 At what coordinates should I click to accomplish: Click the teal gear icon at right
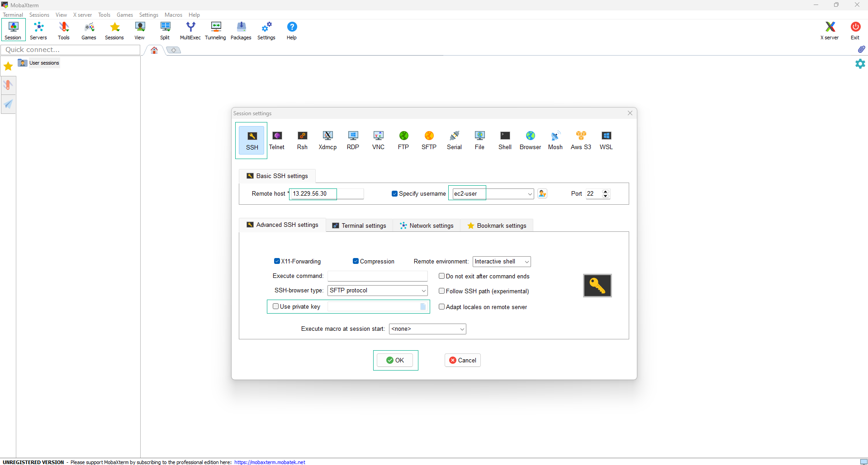point(860,64)
